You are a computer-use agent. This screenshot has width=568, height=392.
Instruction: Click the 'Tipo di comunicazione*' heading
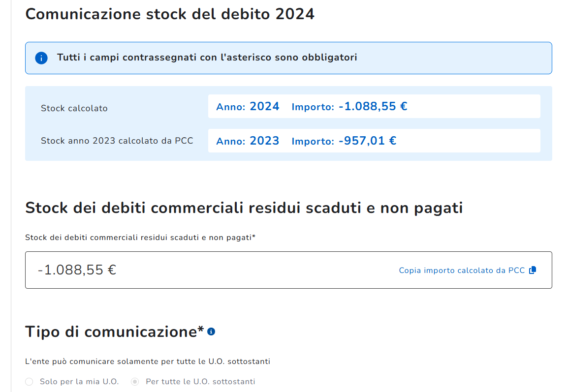coord(114,332)
